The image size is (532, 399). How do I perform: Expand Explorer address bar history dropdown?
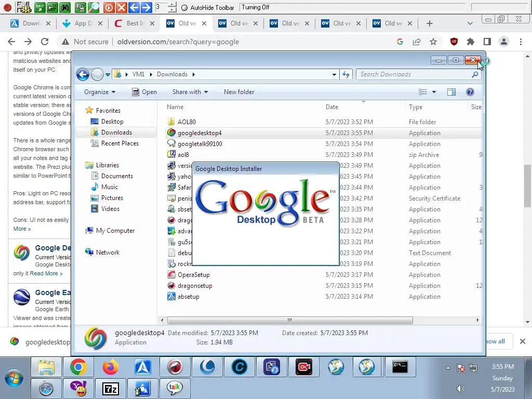pos(334,74)
